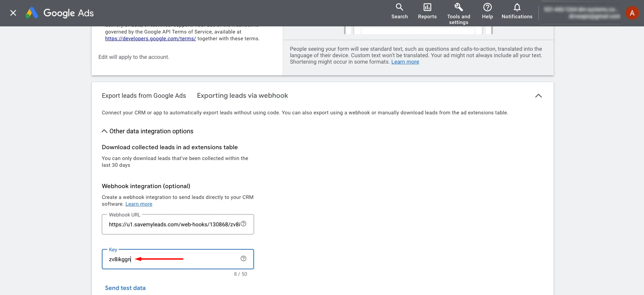The width and height of the screenshot is (644, 295).
Task: Open Learn more about form translation
Action: [405, 62]
